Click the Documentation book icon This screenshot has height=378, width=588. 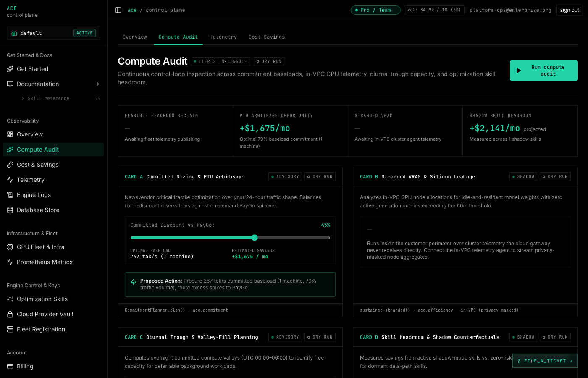10,84
